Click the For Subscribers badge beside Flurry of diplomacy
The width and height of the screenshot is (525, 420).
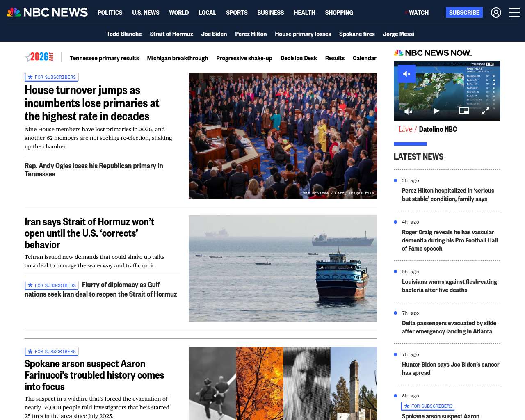coord(52,285)
